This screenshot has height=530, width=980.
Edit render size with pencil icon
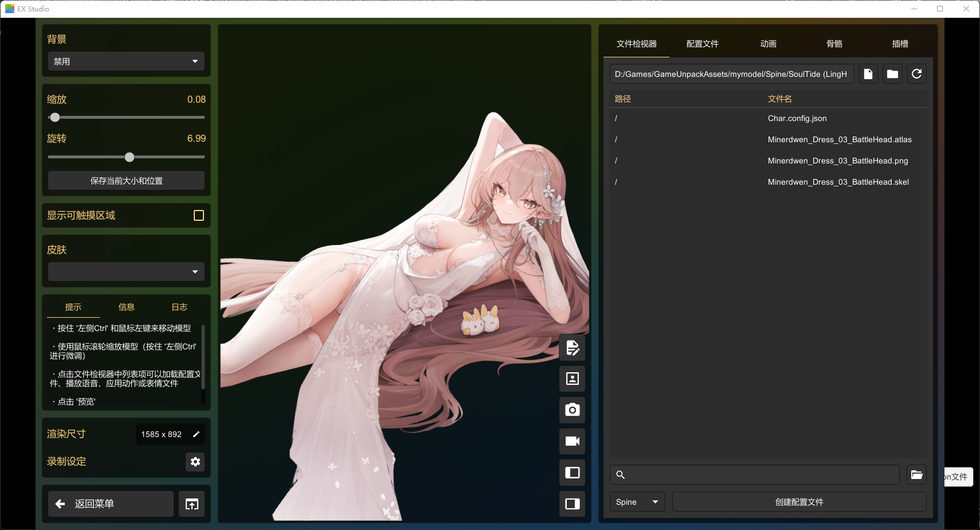click(196, 434)
